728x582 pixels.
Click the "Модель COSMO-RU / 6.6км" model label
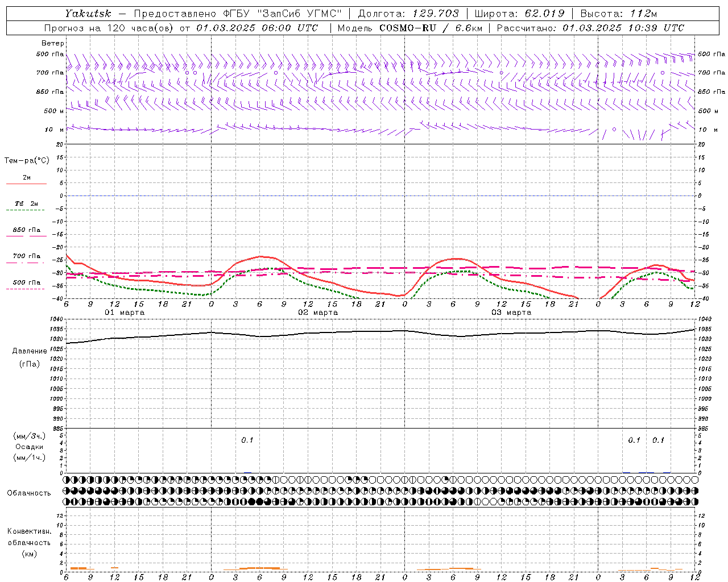click(409, 28)
